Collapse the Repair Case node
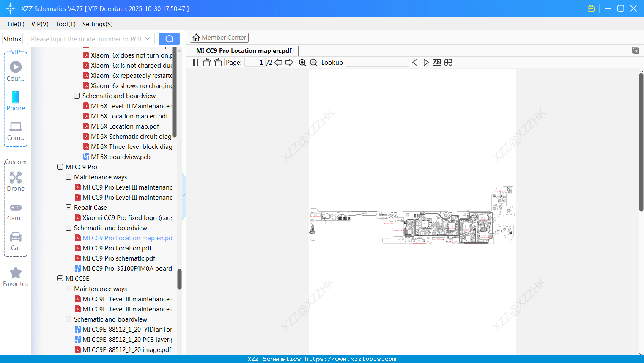Image resolution: width=644 pixels, height=363 pixels. [x=69, y=208]
